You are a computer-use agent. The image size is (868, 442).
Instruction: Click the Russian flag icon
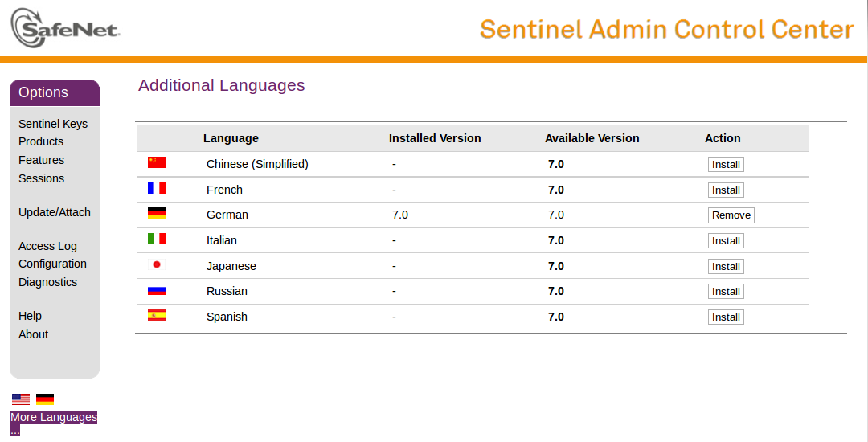[157, 290]
